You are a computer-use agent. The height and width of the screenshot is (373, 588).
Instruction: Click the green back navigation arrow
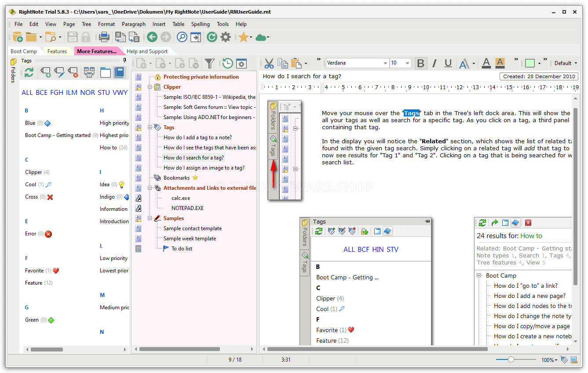pyautogui.click(x=152, y=37)
